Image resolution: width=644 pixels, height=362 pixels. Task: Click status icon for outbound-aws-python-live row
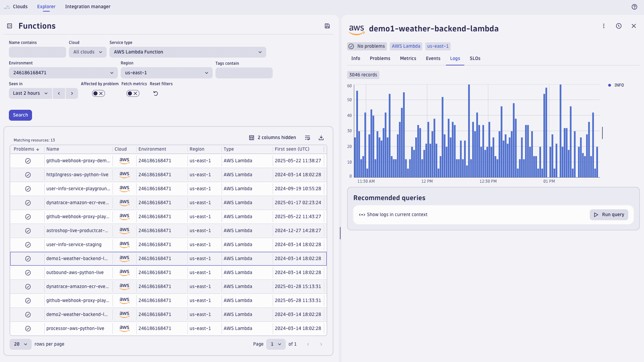pos(28,273)
